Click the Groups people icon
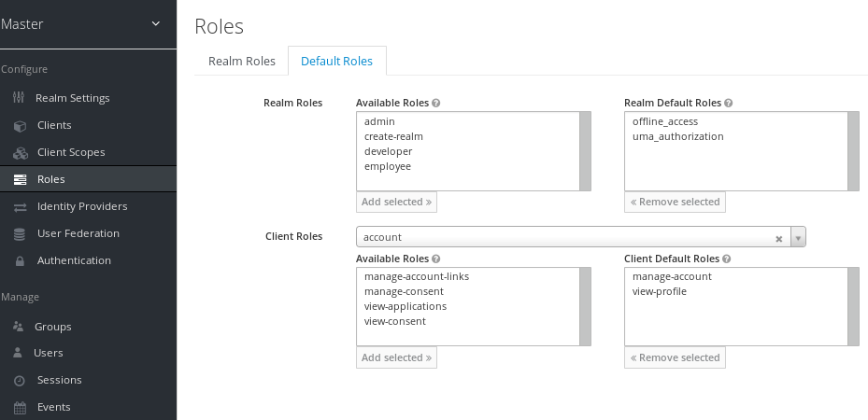868x420 pixels. pyautogui.click(x=19, y=327)
